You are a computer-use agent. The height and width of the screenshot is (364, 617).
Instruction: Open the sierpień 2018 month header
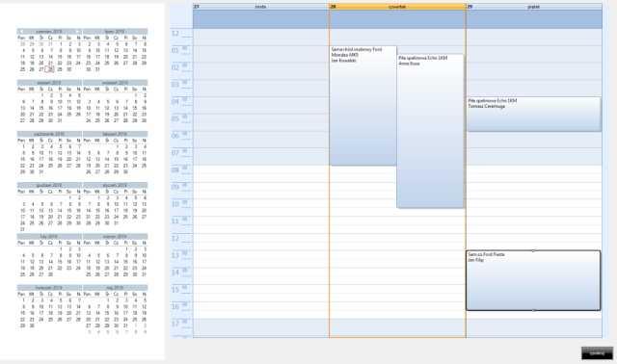tap(49, 83)
